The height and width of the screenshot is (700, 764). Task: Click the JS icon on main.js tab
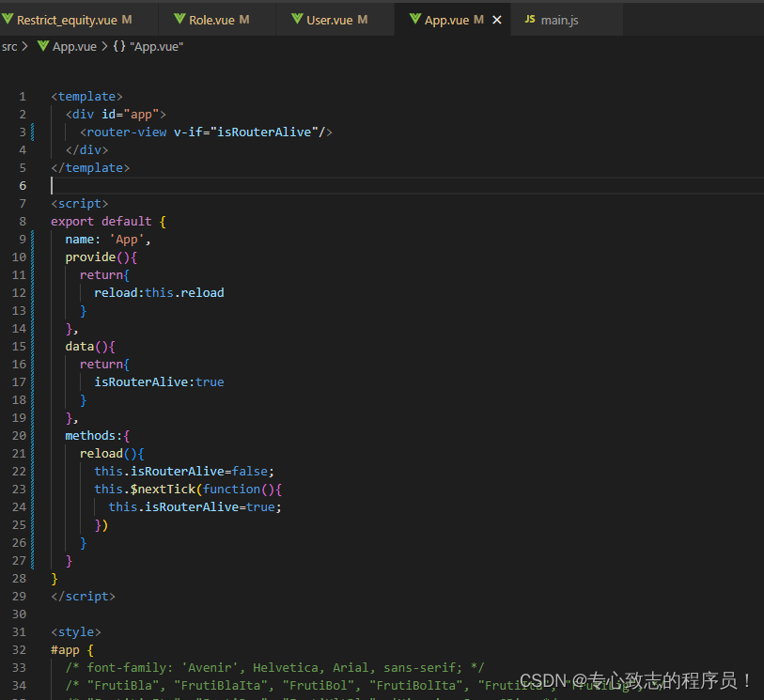(x=530, y=19)
